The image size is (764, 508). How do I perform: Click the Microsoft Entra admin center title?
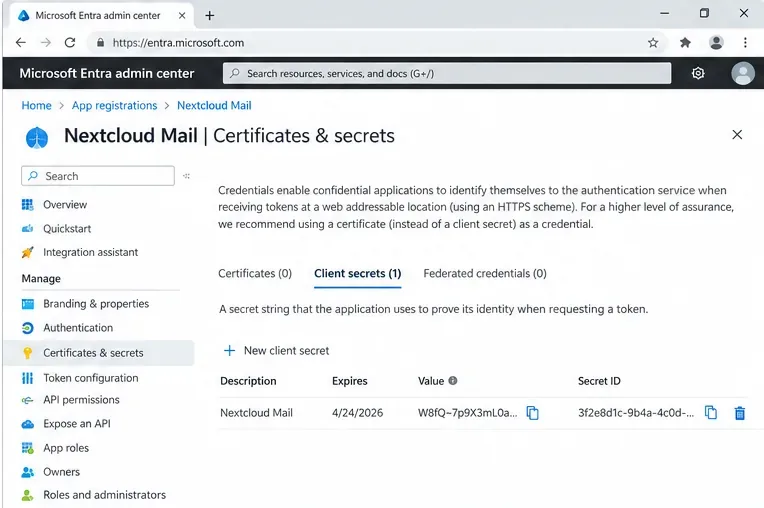(107, 73)
